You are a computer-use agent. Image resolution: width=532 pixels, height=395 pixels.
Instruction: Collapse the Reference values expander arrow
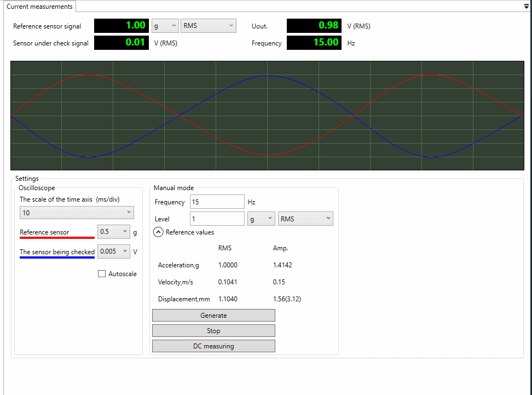coord(158,232)
